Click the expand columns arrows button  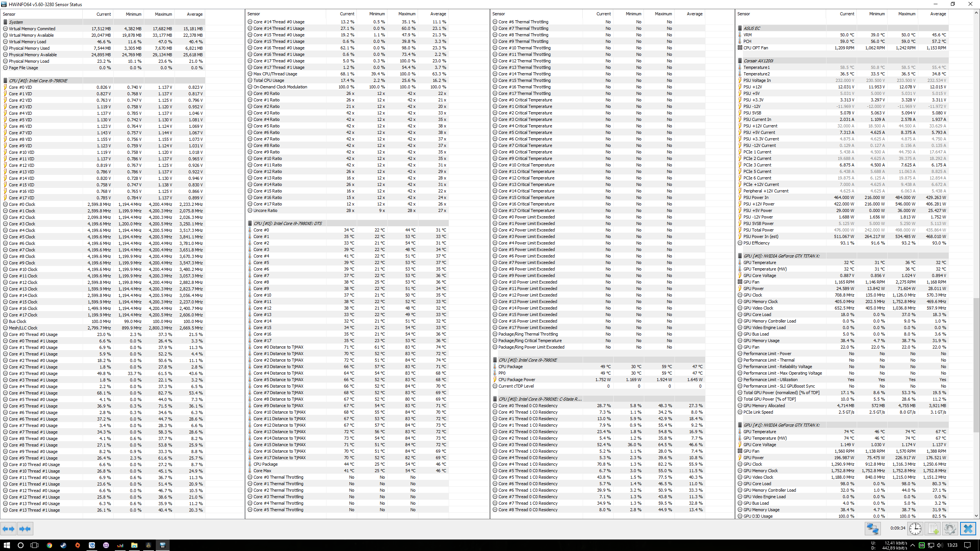pyautogui.click(x=8, y=529)
